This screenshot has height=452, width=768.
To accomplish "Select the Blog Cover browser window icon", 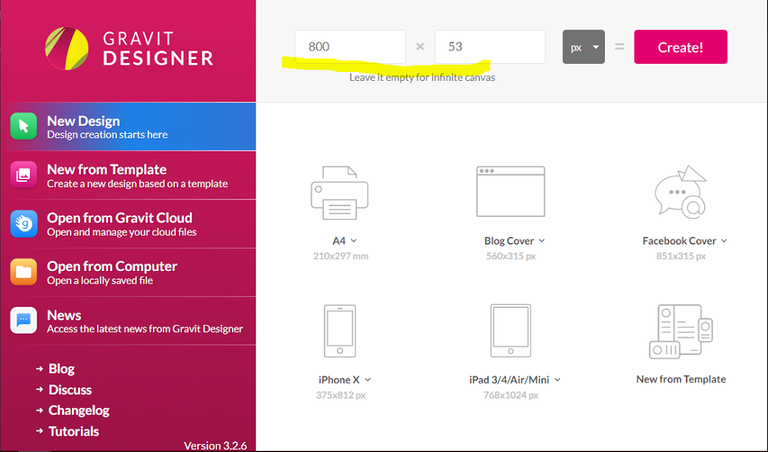I will click(510, 191).
